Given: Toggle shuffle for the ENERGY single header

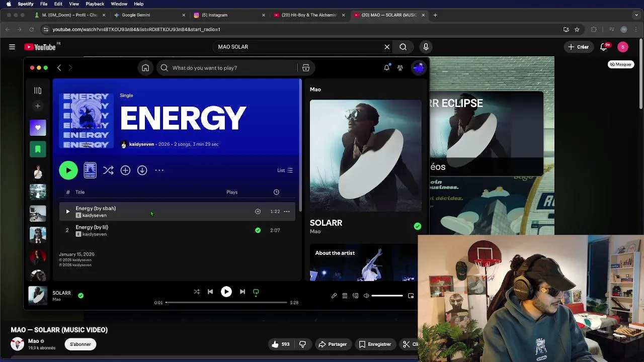Looking at the screenshot, I should tap(108, 170).
